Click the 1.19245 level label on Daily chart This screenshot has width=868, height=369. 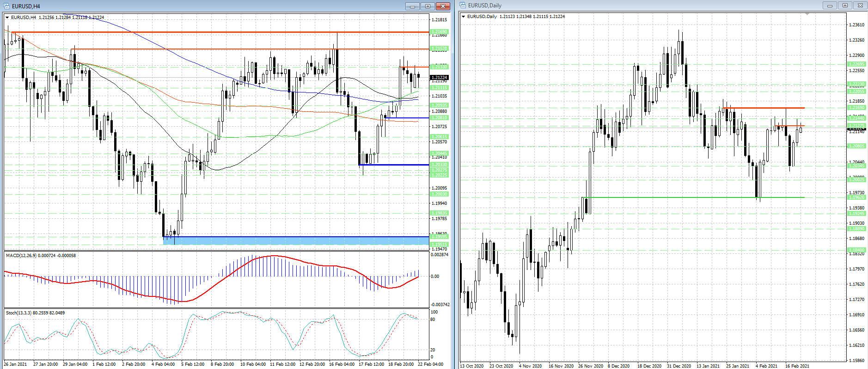[856, 214]
